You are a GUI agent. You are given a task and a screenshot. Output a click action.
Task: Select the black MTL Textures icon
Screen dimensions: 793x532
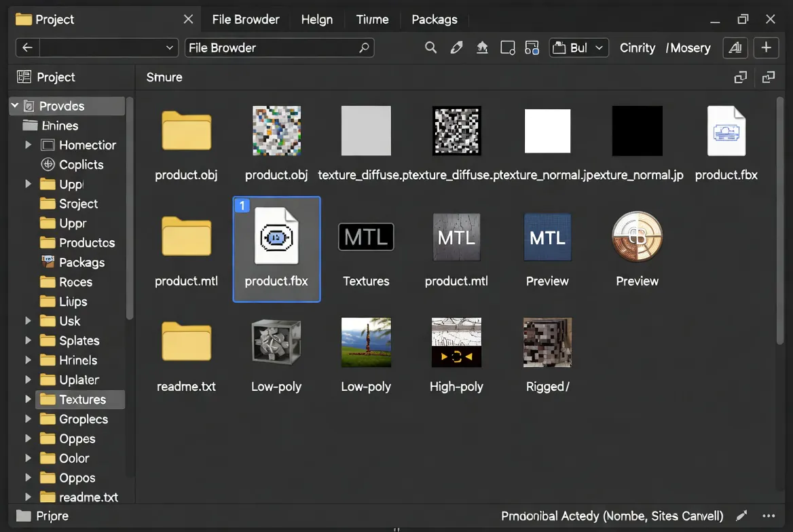pos(366,237)
